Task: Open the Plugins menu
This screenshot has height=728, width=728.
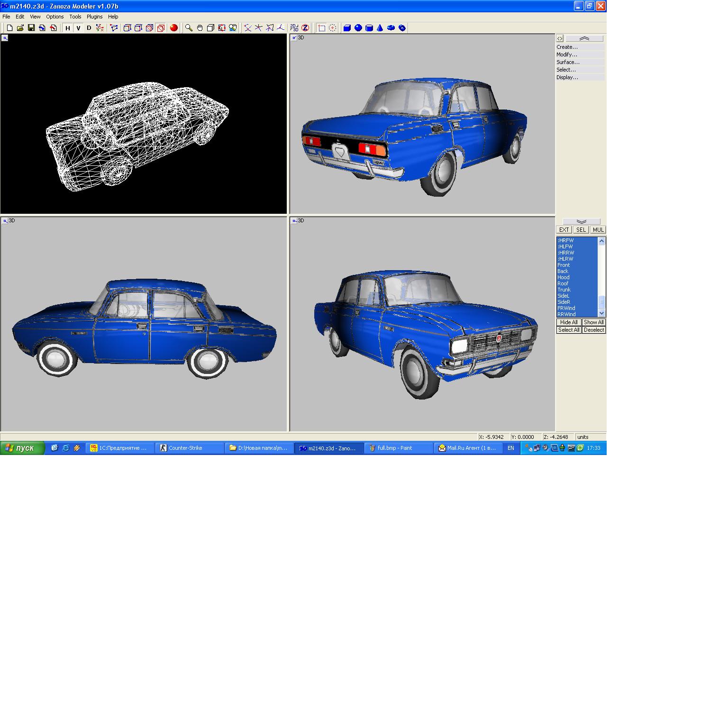Action: 94,17
